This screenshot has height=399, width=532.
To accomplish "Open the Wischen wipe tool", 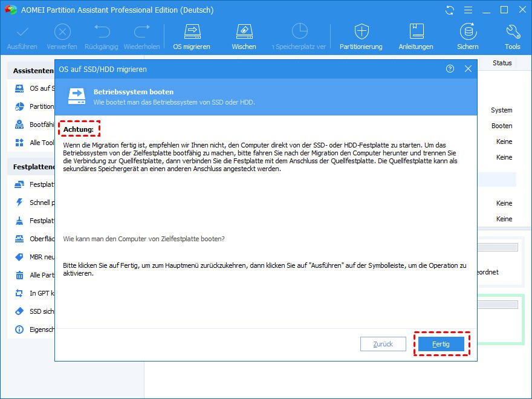I will (244, 37).
